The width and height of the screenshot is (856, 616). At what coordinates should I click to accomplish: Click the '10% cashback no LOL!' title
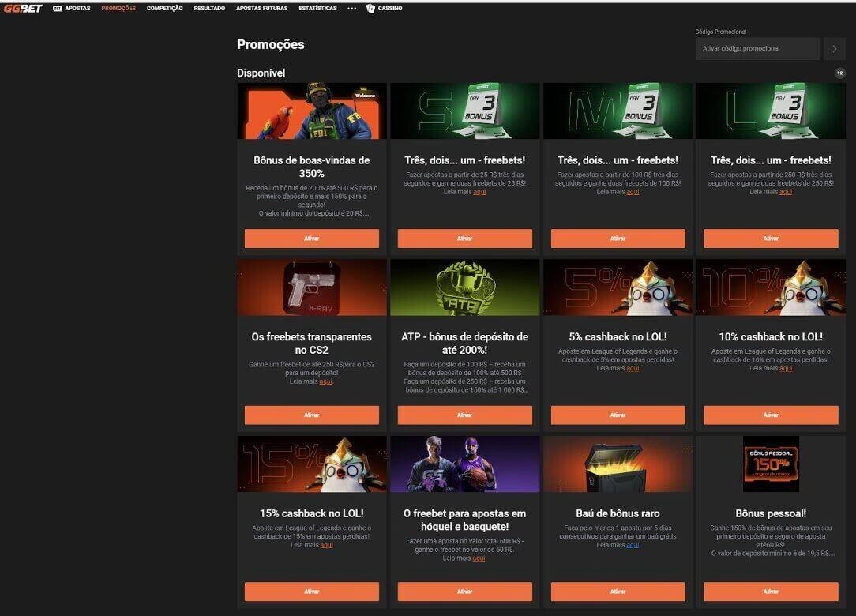point(771,337)
